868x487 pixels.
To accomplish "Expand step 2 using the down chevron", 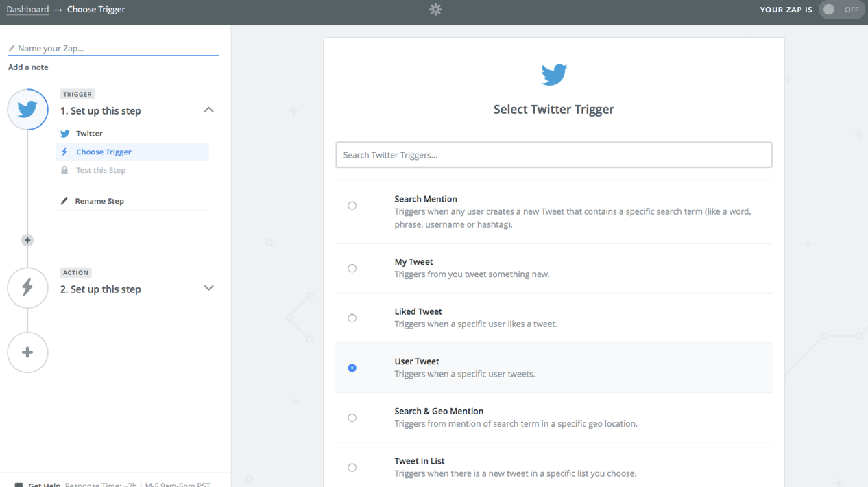I will (209, 288).
